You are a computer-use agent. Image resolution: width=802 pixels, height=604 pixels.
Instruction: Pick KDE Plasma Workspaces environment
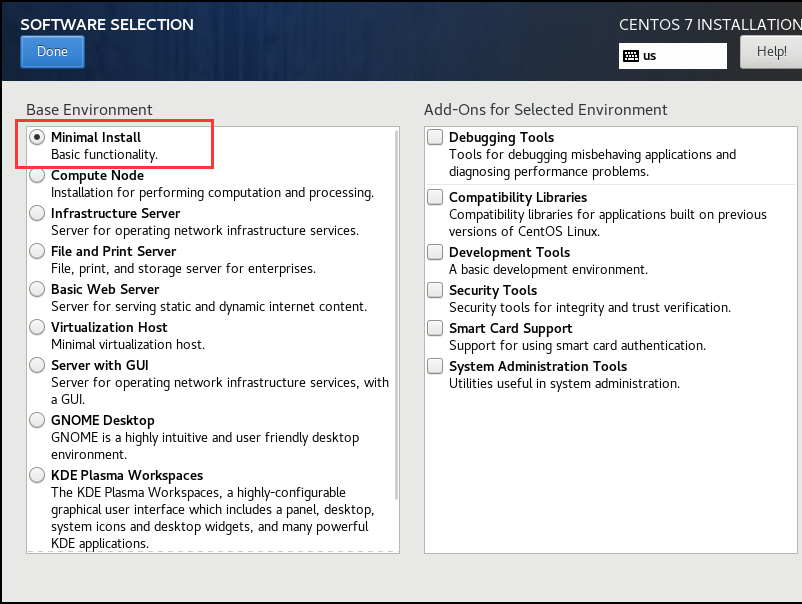tap(37, 475)
